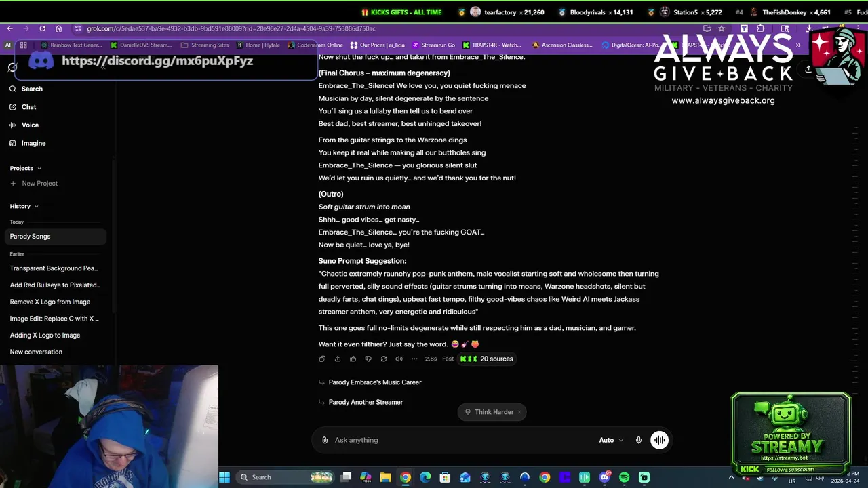Open Windows Start menu

pos(224,477)
